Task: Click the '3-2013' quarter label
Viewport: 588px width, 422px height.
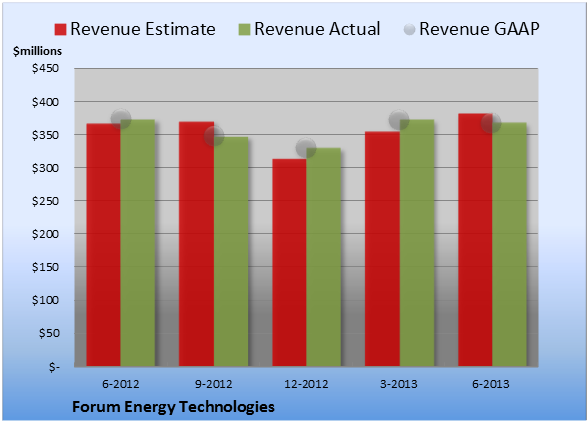Action: click(399, 384)
